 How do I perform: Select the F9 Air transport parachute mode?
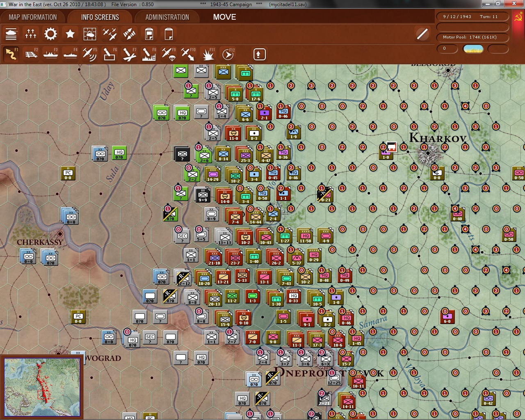pos(169,54)
